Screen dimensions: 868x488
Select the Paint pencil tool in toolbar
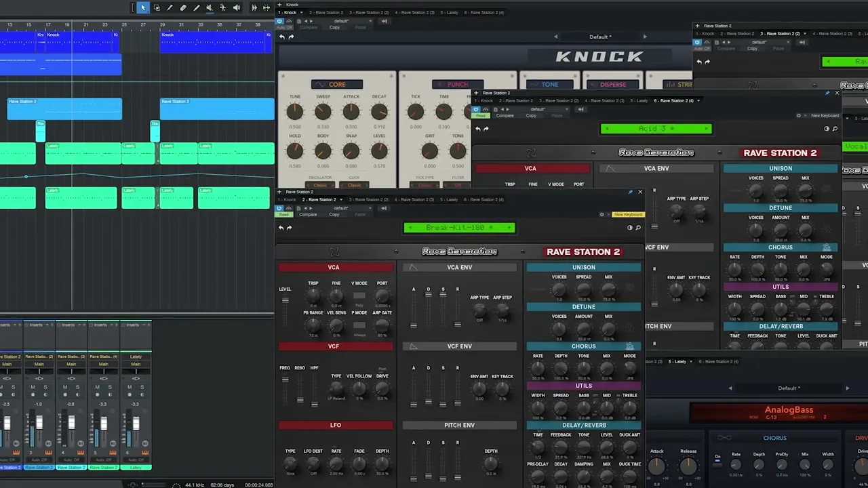coord(197,7)
